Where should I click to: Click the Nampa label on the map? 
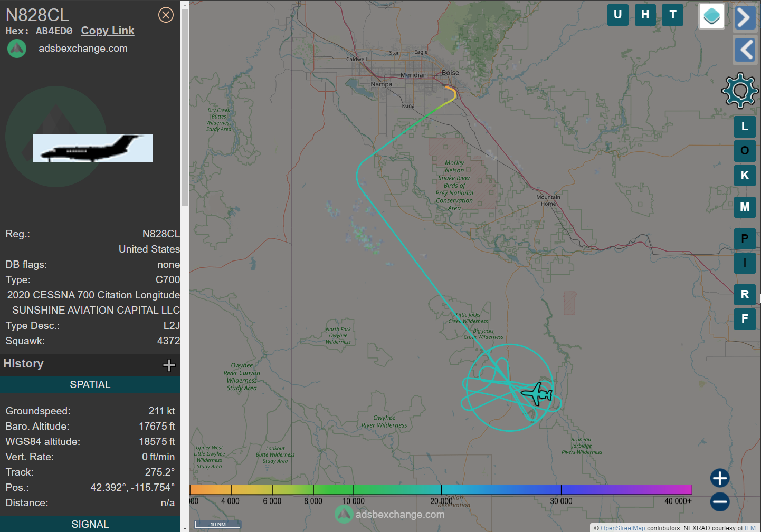click(x=381, y=84)
